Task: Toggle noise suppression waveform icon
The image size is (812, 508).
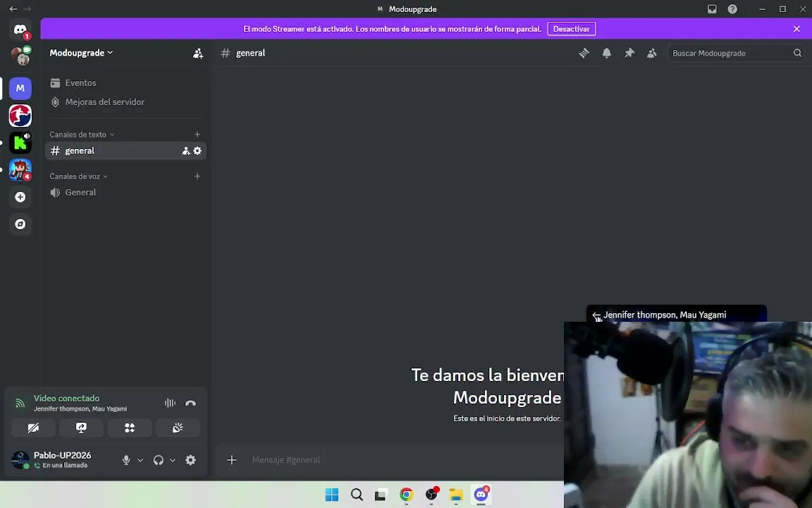Action: 170,403
